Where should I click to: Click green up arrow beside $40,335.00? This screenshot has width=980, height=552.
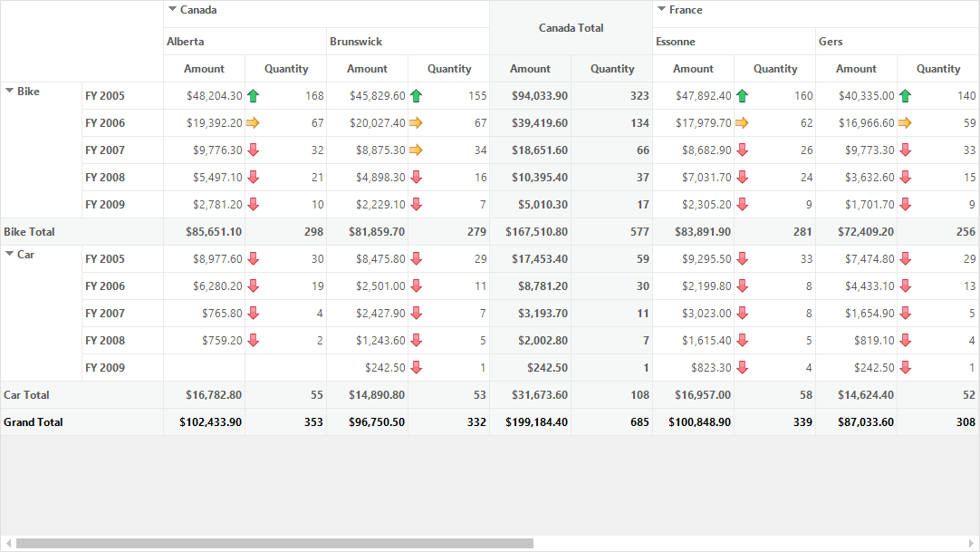click(906, 96)
